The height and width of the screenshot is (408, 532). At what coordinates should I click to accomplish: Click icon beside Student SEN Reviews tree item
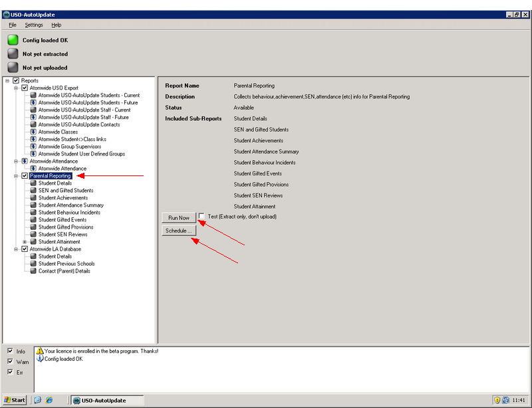tap(33, 235)
